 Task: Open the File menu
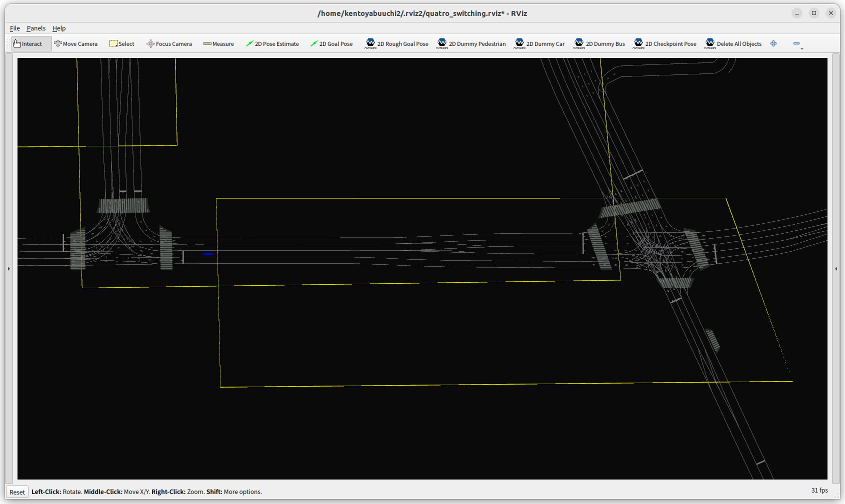tap(15, 28)
